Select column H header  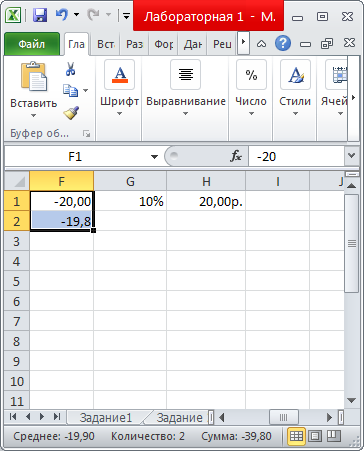tap(206, 181)
